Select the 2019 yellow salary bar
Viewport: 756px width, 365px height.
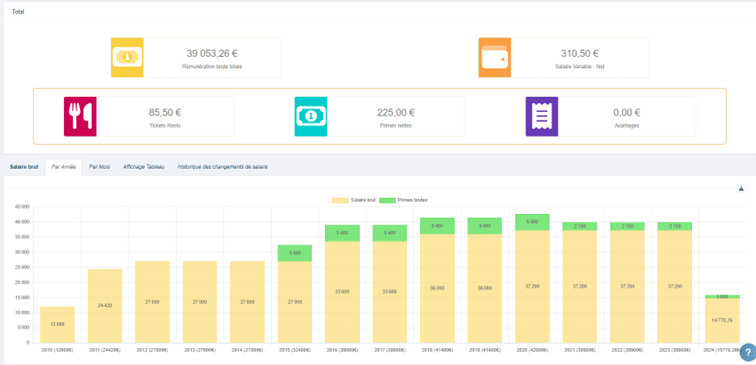coord(485,288)
